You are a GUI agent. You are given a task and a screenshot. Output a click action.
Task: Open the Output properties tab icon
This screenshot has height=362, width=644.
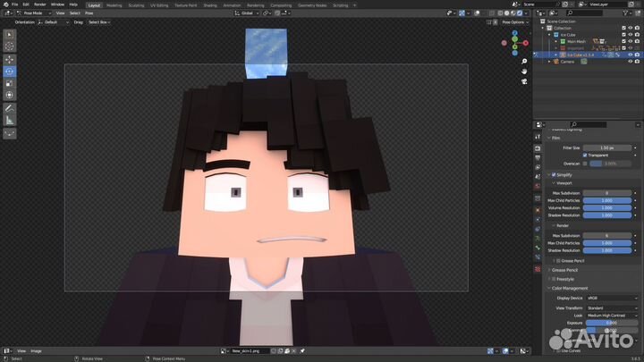(538, 158)
